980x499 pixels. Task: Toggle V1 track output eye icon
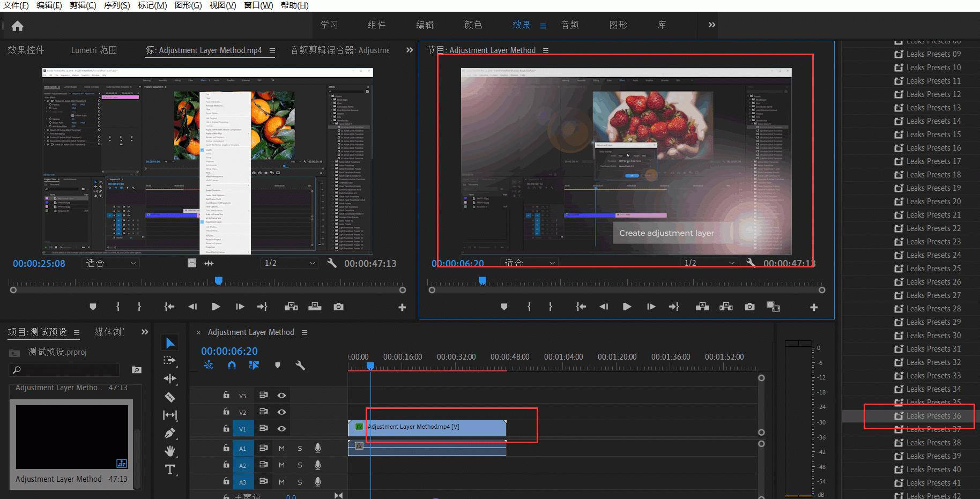click(281, 429)
